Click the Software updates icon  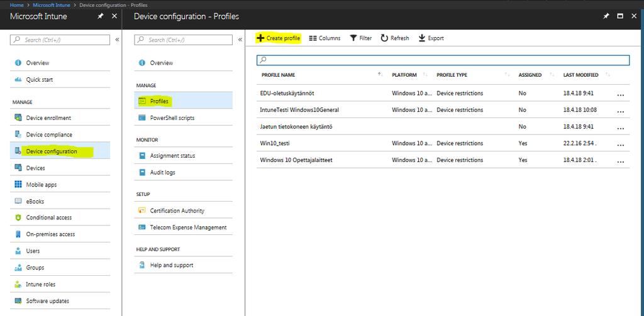coord(18,301)
